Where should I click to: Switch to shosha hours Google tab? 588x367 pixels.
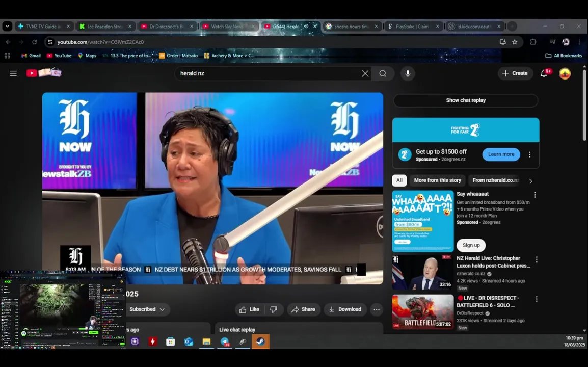(x=352, y=27)
